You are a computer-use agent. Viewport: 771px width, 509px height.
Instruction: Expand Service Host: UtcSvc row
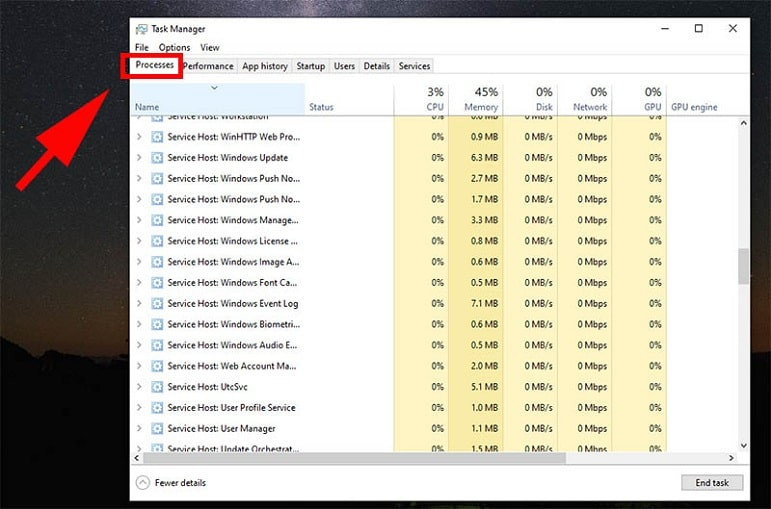point(139,387)
